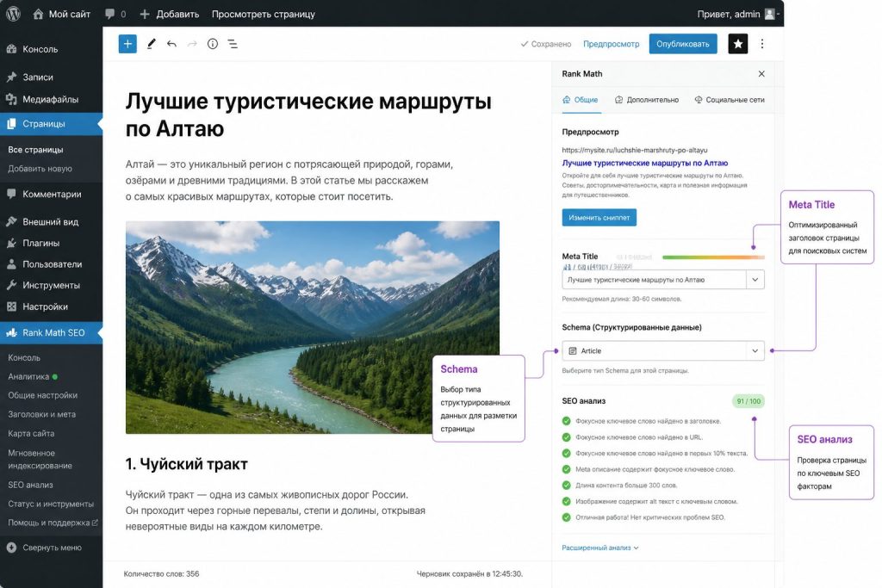Image resolution: width=882 pixels, height=588 pixels.
Task: Open Внешний вид in the sidebar
Action: [x=51, y=221]
